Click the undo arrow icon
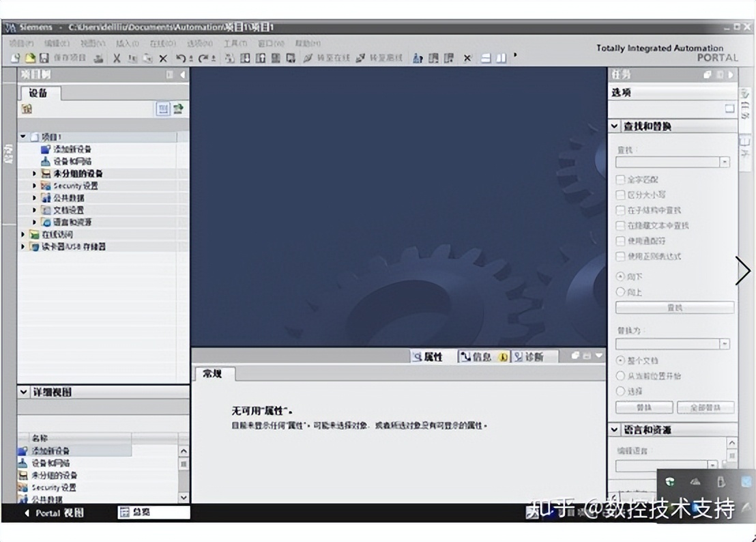This screenshot has width=756, height=542. coord(181,58)
